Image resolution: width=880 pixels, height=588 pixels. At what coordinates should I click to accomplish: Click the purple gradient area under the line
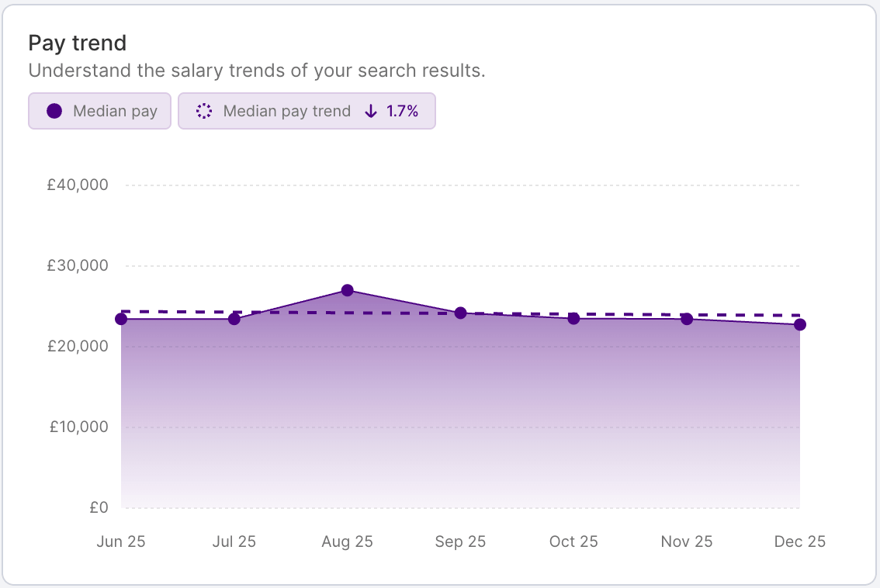tap(458, 403)
